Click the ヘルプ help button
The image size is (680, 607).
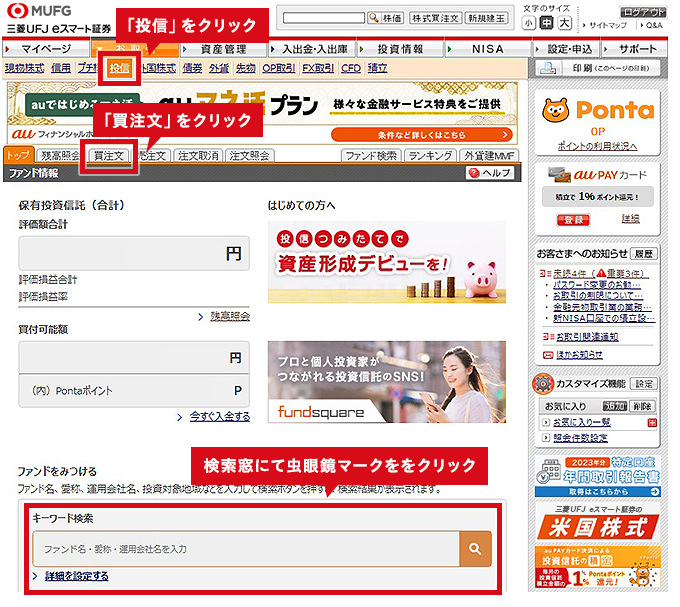[x=490, y=173]
